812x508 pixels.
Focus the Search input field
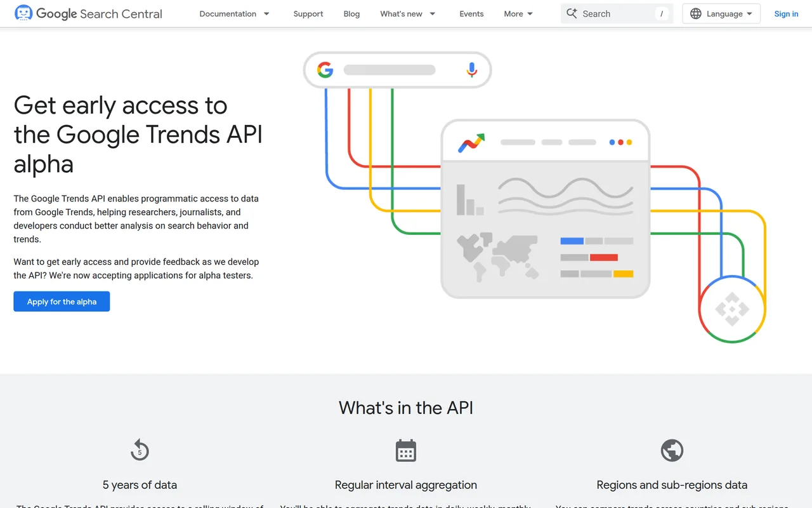617,13
